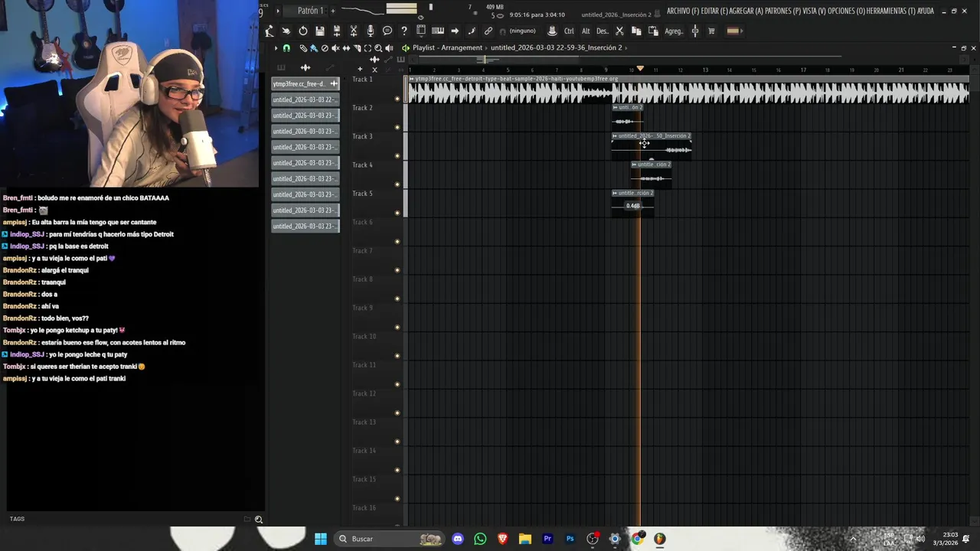
Task: Click the link chain icon in toolbar
Action: [x=488, y=31]
